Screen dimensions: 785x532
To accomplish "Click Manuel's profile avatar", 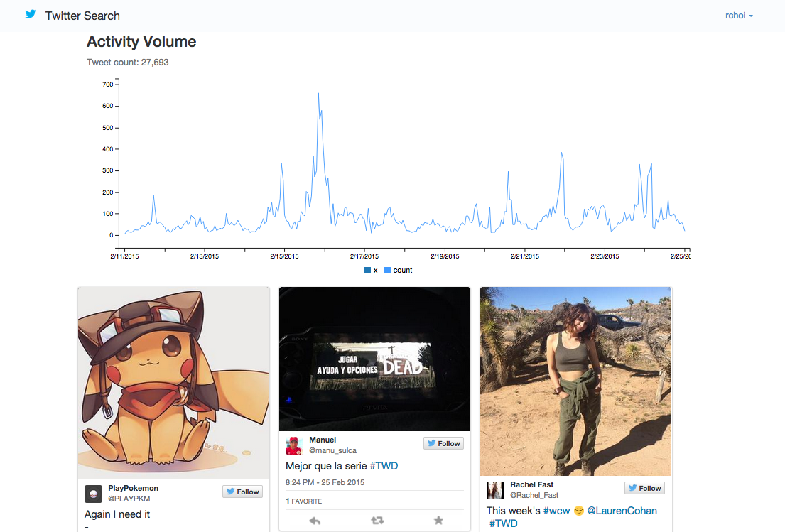I will pos(294,445).
